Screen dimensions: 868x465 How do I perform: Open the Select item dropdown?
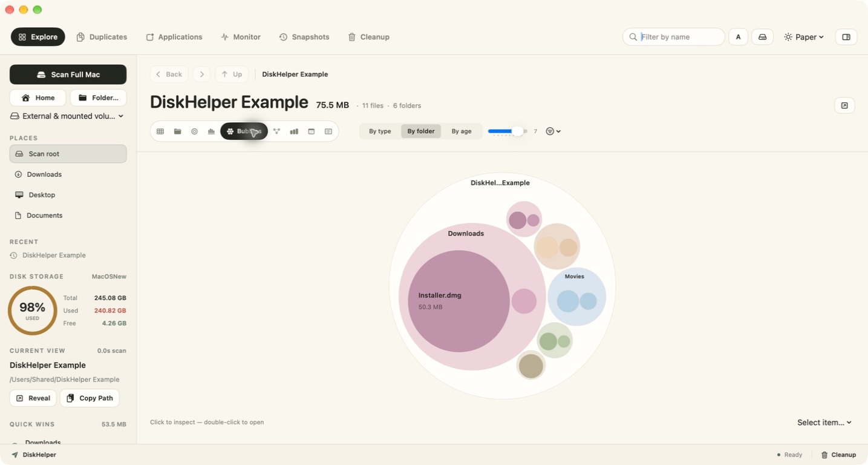pyautogui.click(x=824, y=423)
